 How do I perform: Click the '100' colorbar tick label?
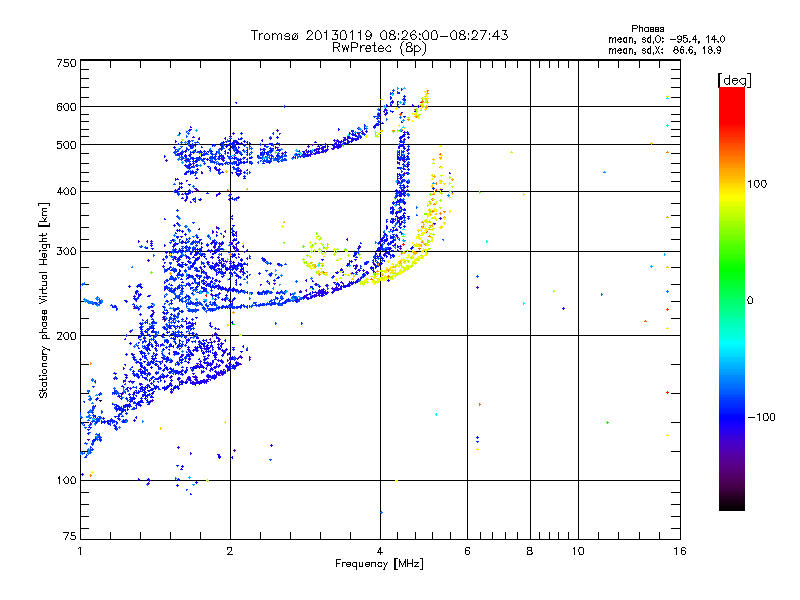[757, 184]
